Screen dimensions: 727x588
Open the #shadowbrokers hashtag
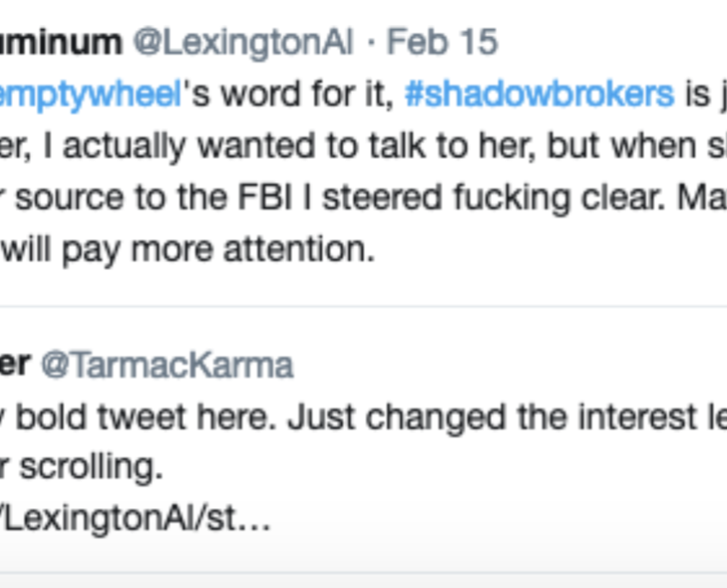(539, 94)
